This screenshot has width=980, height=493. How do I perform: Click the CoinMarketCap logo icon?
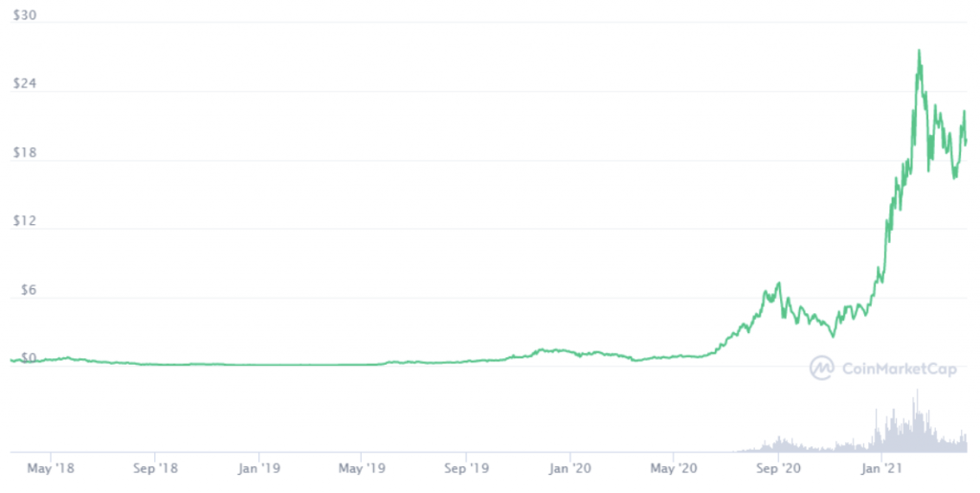[821, 368]
